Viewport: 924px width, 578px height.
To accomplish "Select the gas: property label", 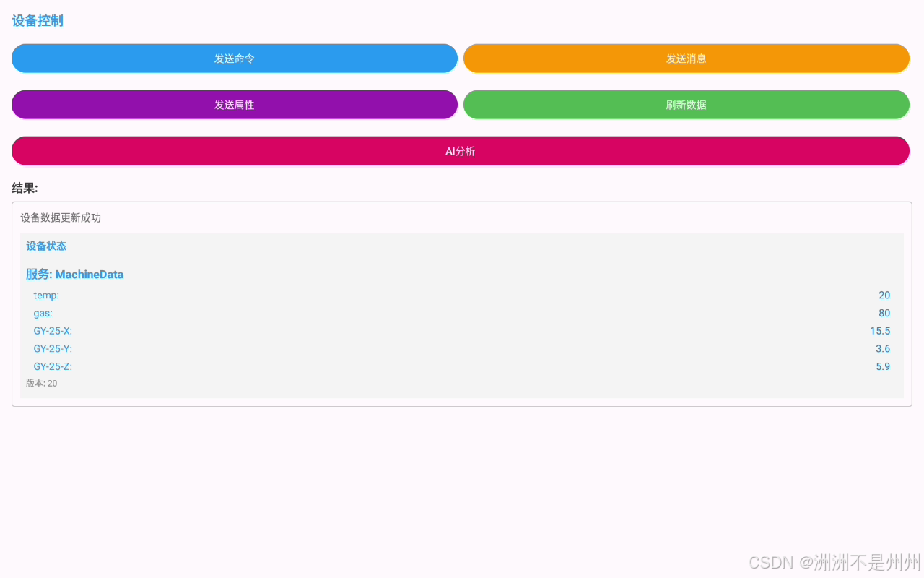I will (43, 314).
